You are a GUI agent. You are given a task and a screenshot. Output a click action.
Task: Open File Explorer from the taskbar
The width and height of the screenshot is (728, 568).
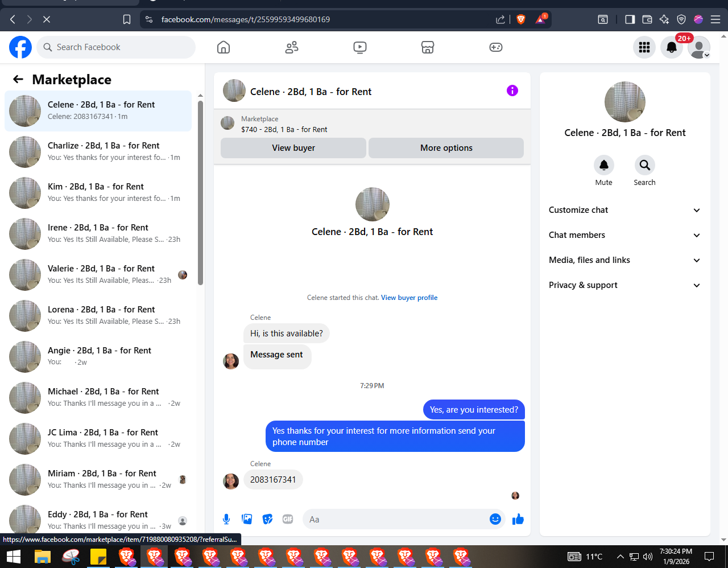(43, 557)
